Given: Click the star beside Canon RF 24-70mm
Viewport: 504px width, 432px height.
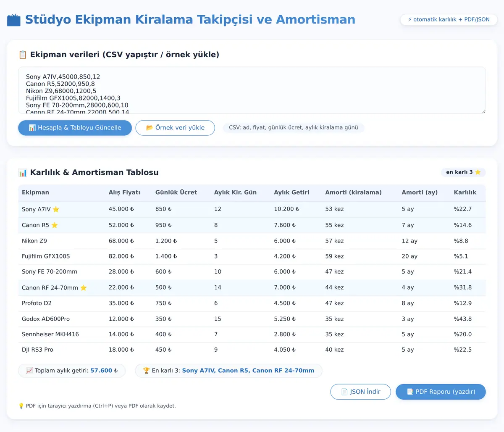Looking at the screenshot, I should coord(84,288).
